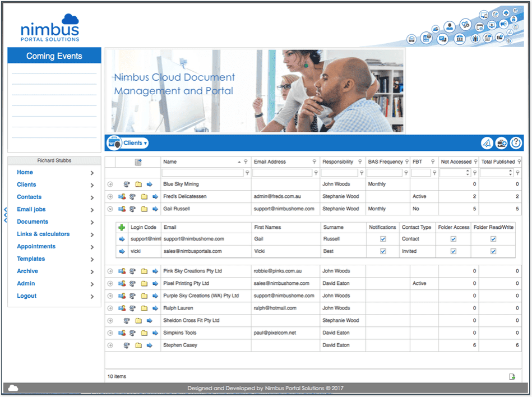This screenshot has width=532, height=397.
Task: Click the green plus add contact icon
Action: coord(122,228)
